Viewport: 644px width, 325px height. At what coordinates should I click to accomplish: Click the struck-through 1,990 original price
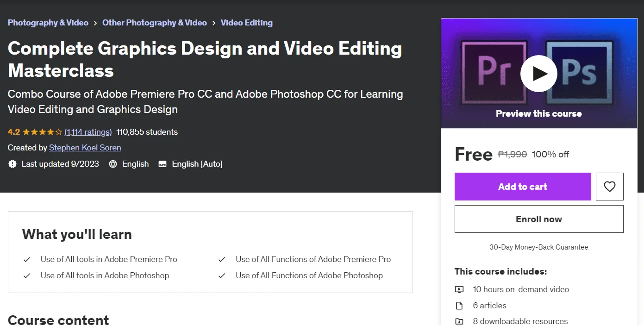pyautogui.click(x=512, y=154)
